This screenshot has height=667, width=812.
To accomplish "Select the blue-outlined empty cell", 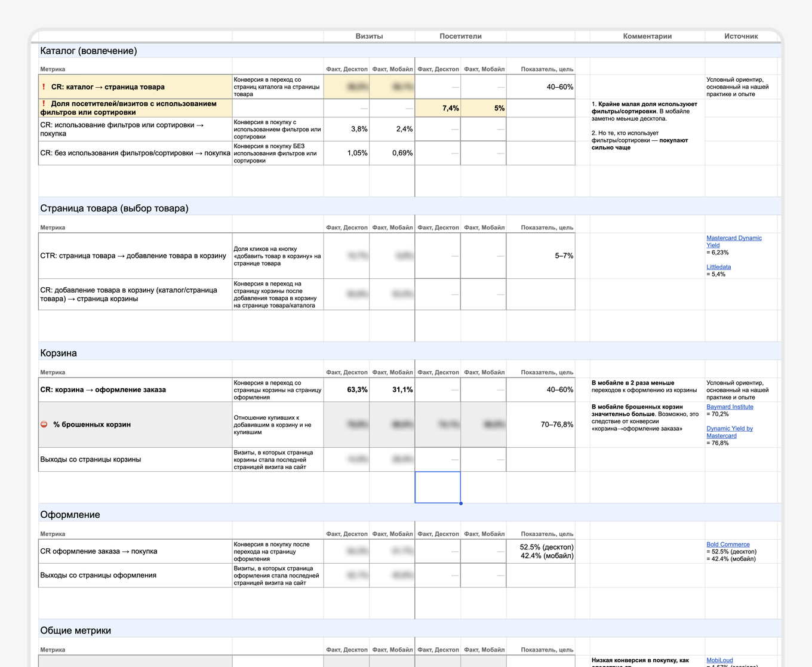I will pyautogui.click(x=438, y=487).
